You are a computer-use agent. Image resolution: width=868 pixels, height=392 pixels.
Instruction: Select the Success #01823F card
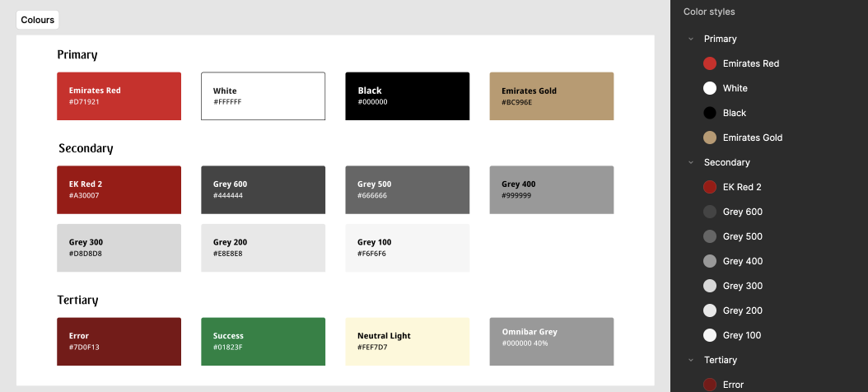tap(263, 342)
